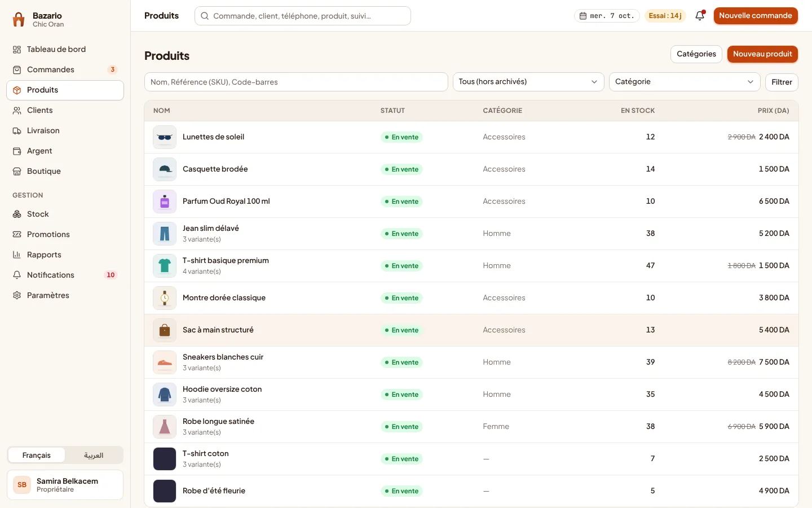812x508 pixels.
Task: Click the Bazario shop logo icon
Action: (x=19, y=20)
